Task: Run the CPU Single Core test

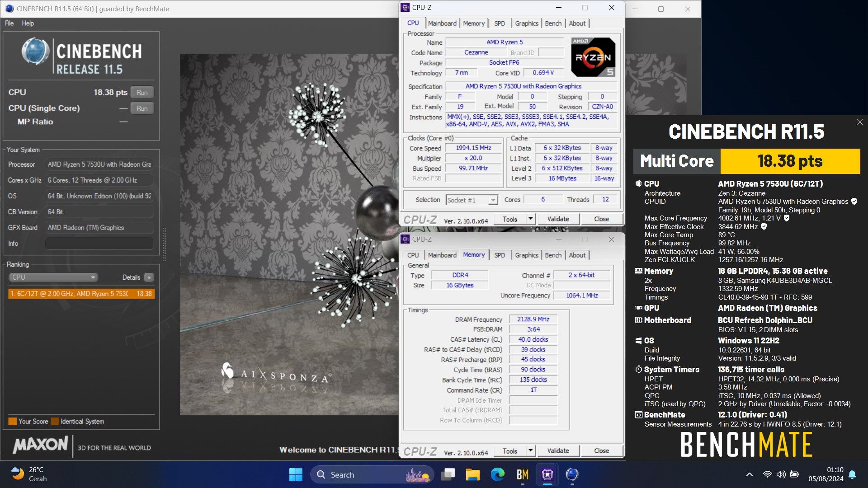Action: point(142,108)
